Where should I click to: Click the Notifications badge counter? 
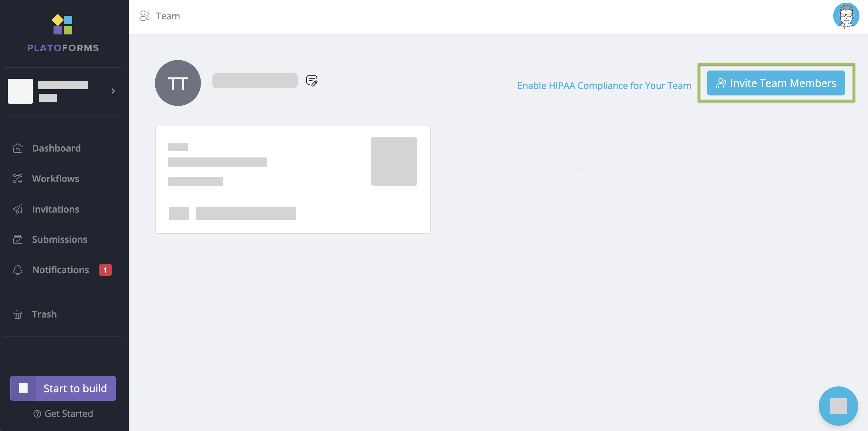[105, 270]
